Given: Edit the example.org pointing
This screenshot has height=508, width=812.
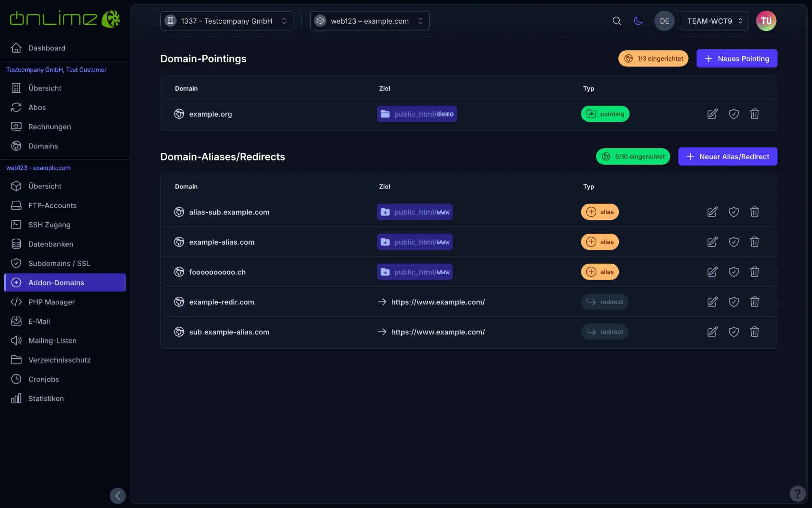Looking at the screenshot, I should click(x=713, y=114).
